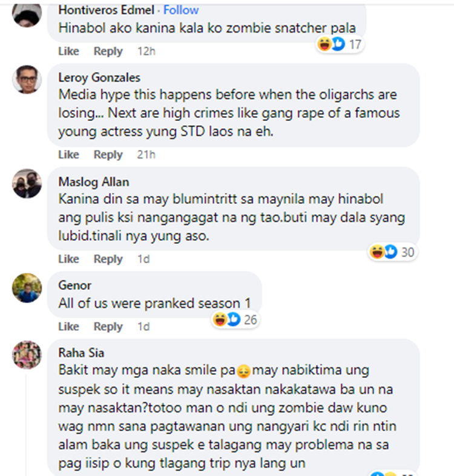
Task: Open Leroy Gonzales's profile name link
Action: click(x=99, y=77)
